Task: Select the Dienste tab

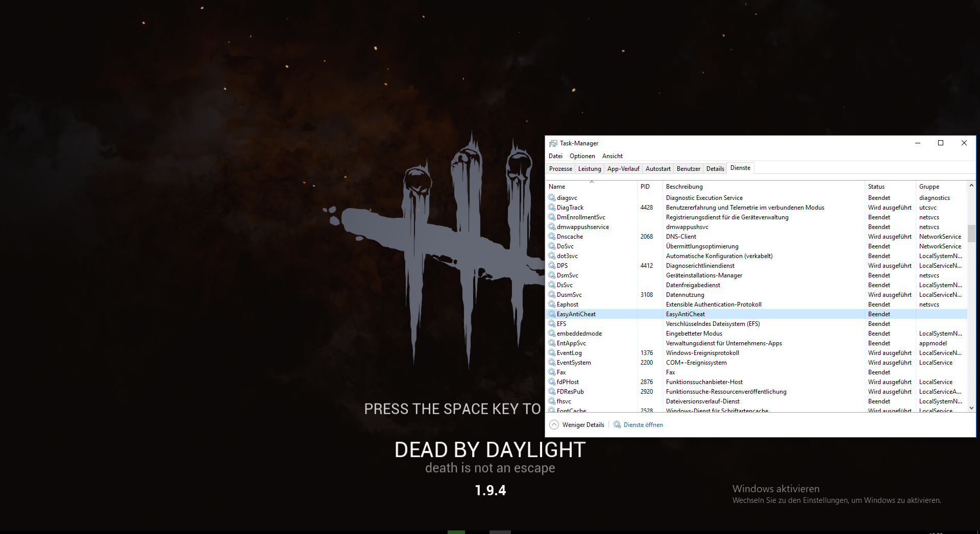Action: [x=740, y=168]
